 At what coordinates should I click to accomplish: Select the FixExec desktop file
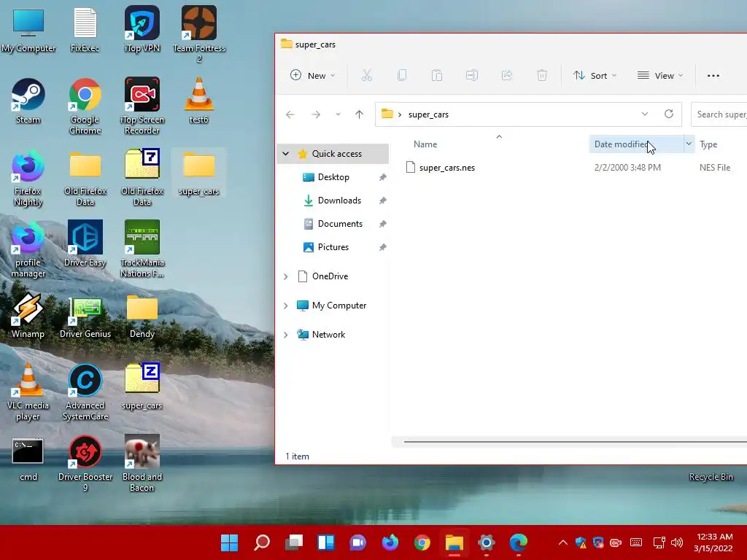coord(85,29)
